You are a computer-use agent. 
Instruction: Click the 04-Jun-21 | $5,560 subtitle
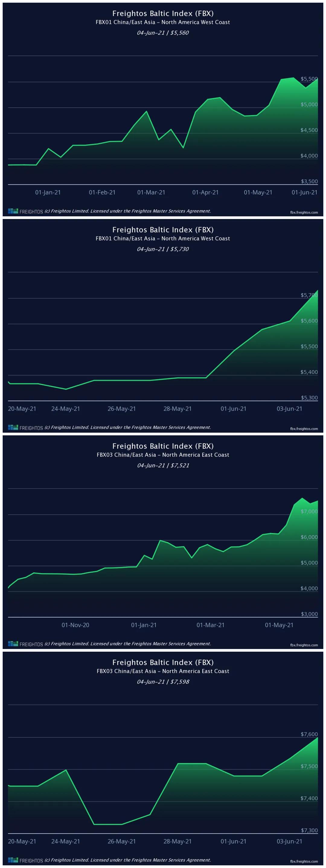(x=163, y=33)
